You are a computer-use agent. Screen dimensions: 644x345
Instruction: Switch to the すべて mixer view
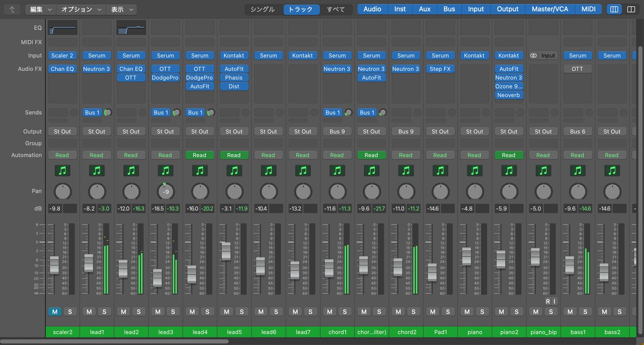click(336, 9)
